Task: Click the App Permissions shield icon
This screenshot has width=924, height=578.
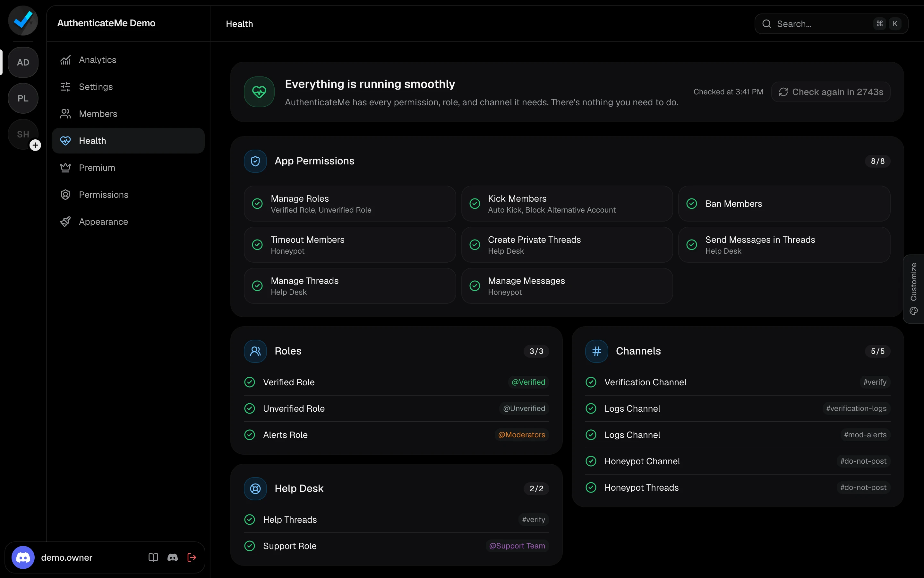Action: [x=255, y=161]
